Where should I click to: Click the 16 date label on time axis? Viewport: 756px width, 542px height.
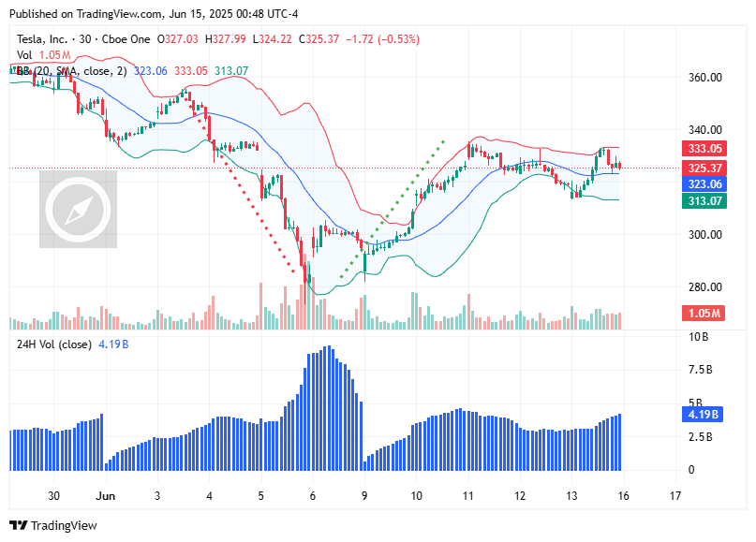click(623, 496)
